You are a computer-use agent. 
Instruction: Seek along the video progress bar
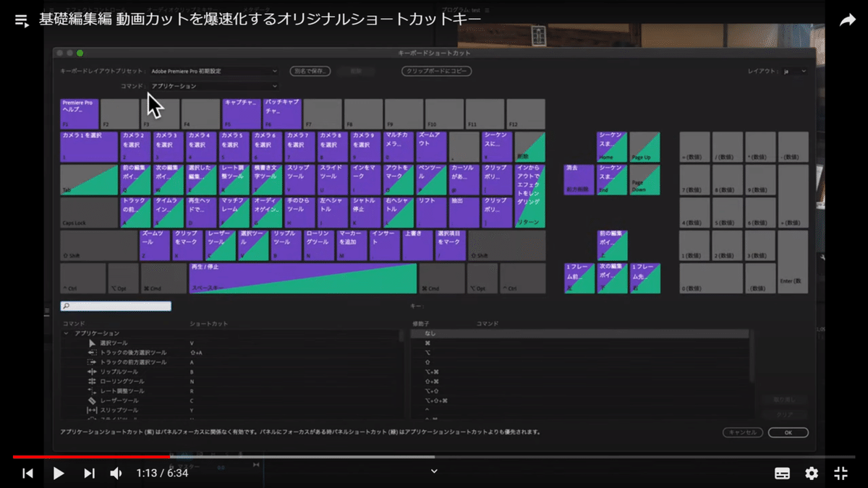434,457
